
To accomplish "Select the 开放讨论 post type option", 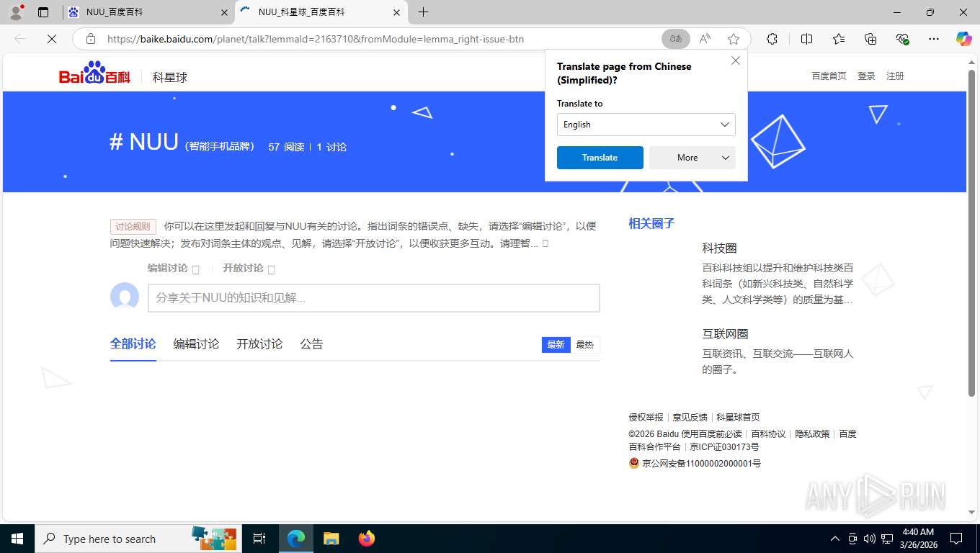I will point(249,268).
